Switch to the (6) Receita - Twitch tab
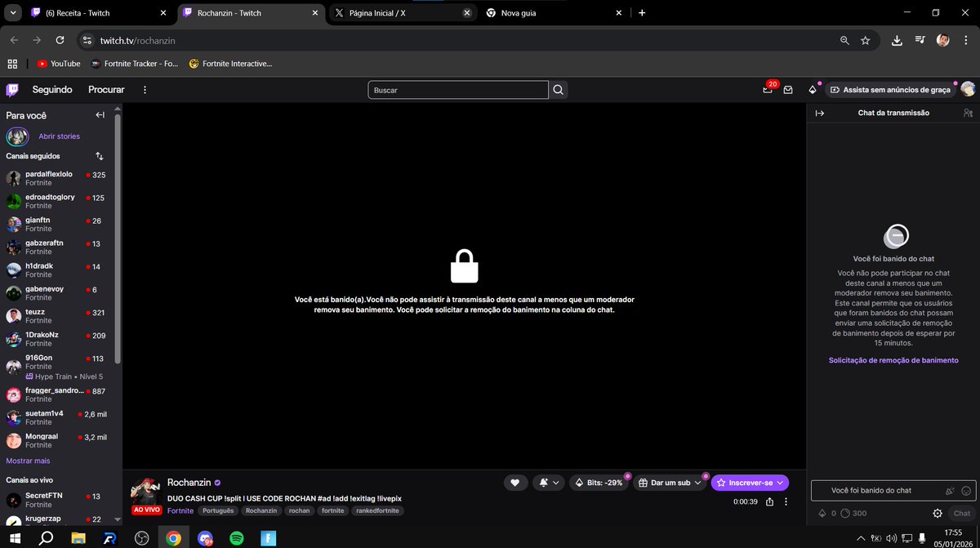 click(x=100, y=13)
